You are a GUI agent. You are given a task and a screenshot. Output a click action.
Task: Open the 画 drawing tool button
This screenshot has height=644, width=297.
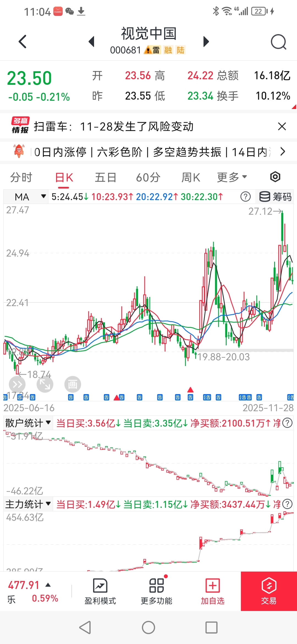click(73, 384)
